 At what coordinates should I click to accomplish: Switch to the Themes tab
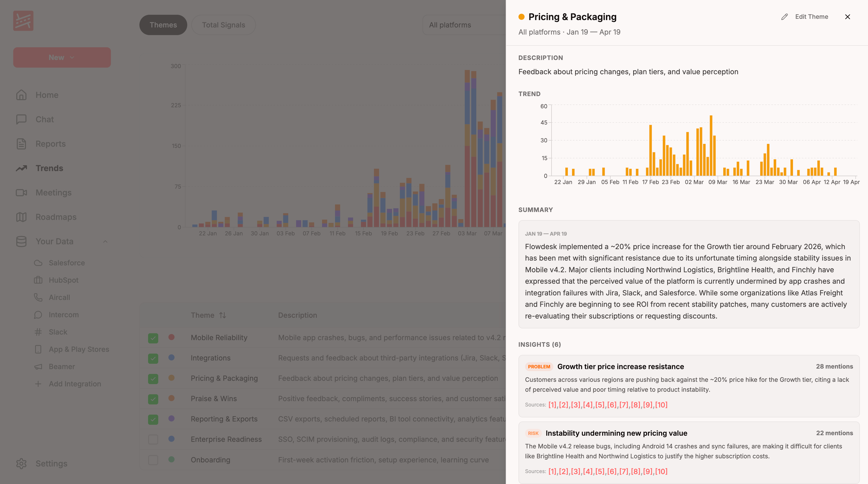163,25
